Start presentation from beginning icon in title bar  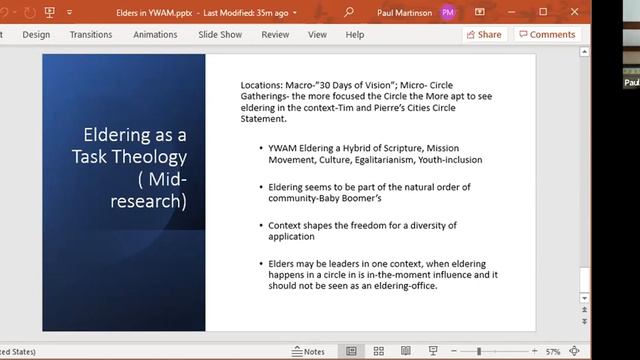(50, 12)
